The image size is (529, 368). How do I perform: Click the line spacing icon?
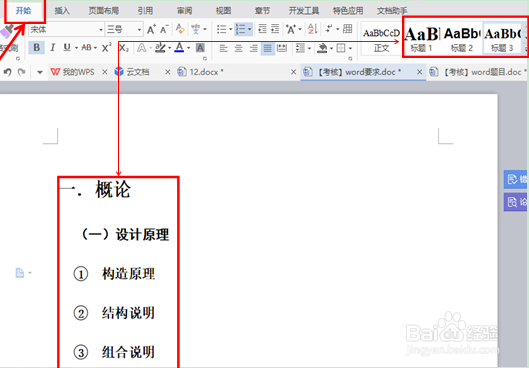pos(300,48)
